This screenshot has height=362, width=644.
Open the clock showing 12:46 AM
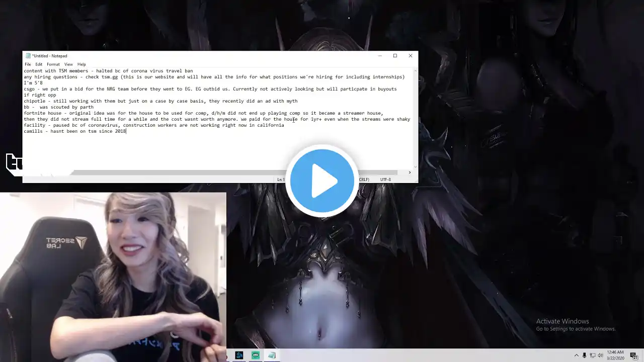[x=614, y=355]
